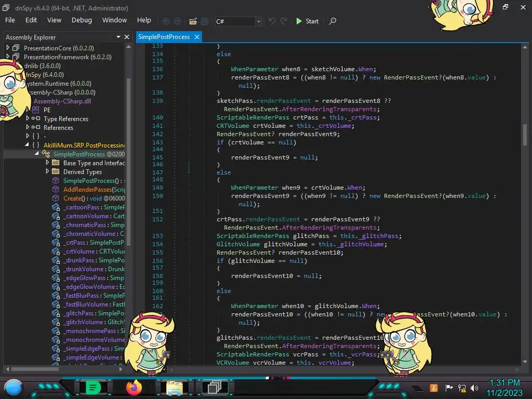Collapse the AkilliMum.SRP.PostProcessing namespace
This screenshot has width=532, height=399.
(x=27, y=144)
